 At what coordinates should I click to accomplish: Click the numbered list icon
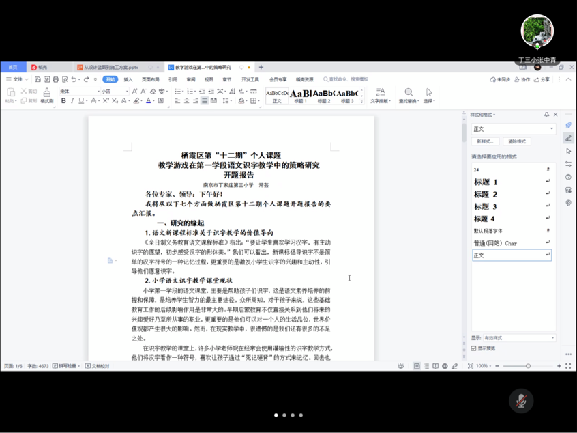190,91
